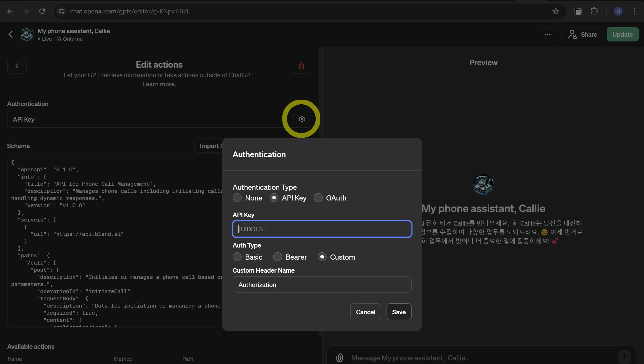Click the Custom Header Name field
Screen dimensions: 644x364
tap(322, 285)
